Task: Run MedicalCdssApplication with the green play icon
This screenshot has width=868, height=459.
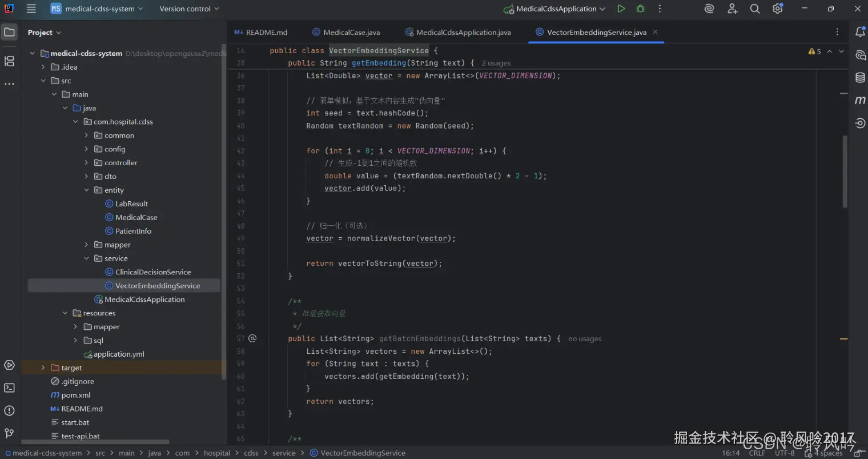Action: point(621,9)
